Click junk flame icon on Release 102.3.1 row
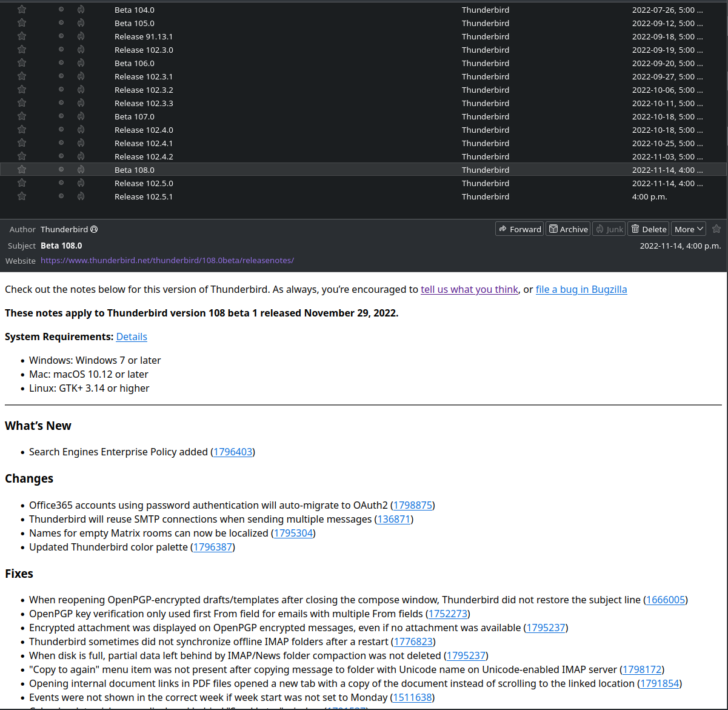The image size is (728, 710). tap(81, 76)
